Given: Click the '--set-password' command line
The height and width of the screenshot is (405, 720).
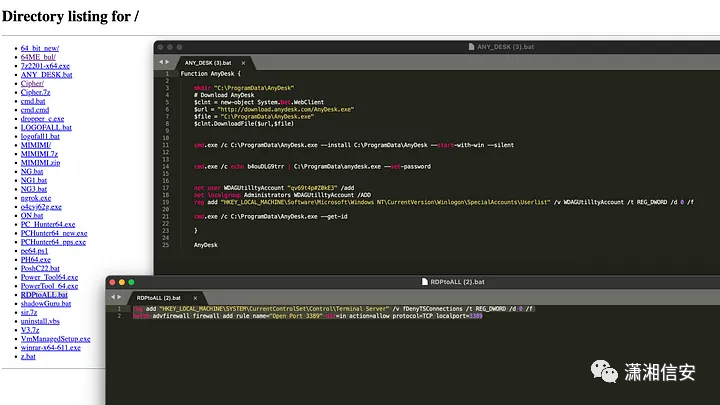Looking at the screenshot, I should pos(312,167).
